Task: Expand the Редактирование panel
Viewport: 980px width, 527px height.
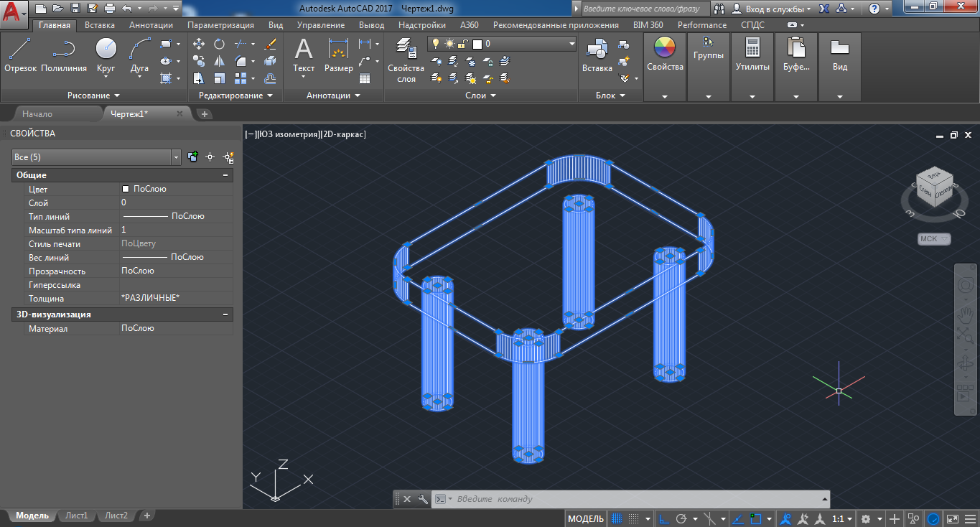Action: 236,95
